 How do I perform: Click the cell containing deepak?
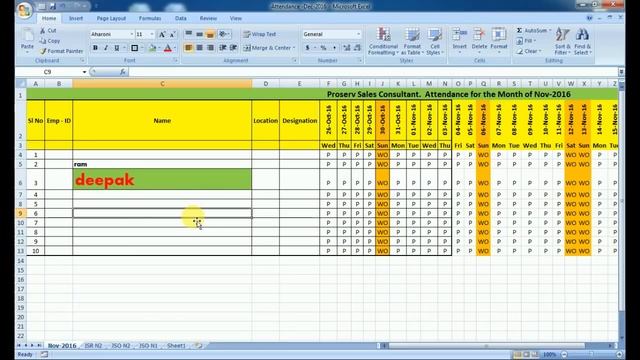point(162,179)
